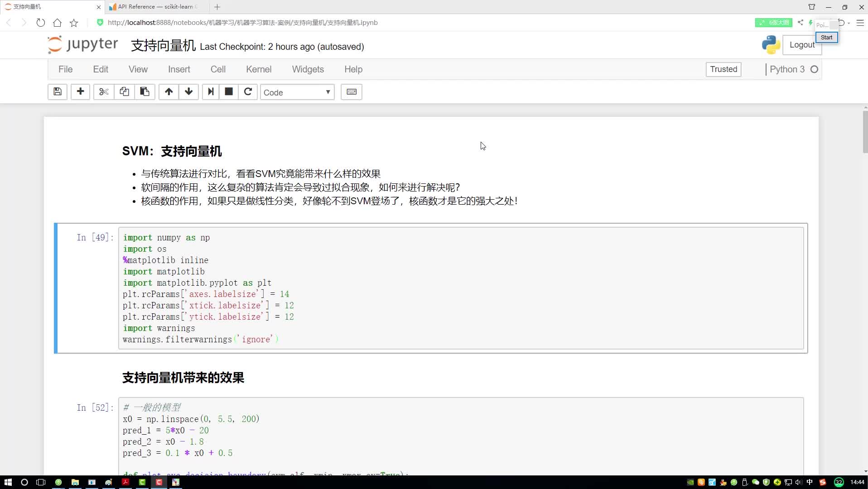Viewport: 868px width, 489px height.
Task: Click the share icon in address bar
Action: [x=800, y=22]
